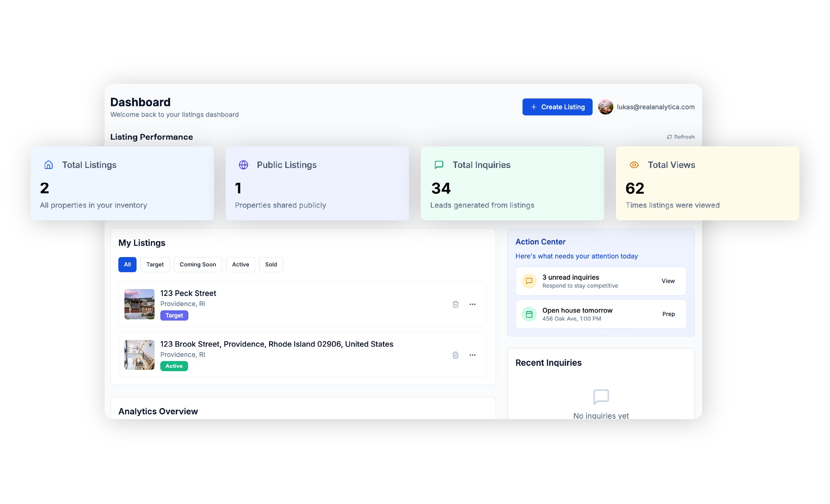
Task: Open the options menu for 123 Brook Street
Action: pos(473,355)
